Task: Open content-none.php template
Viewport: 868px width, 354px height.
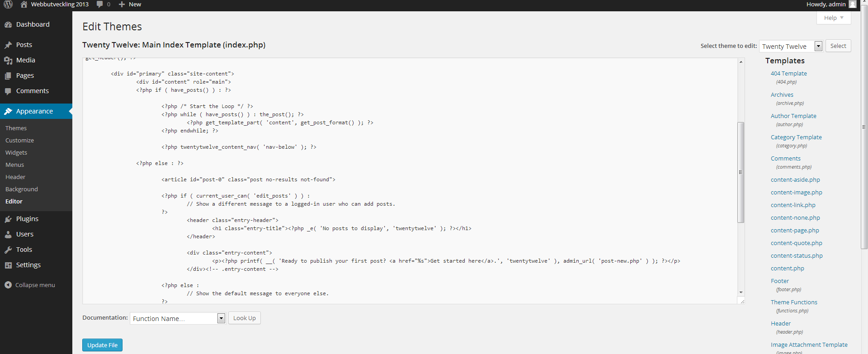Action: 795,217
